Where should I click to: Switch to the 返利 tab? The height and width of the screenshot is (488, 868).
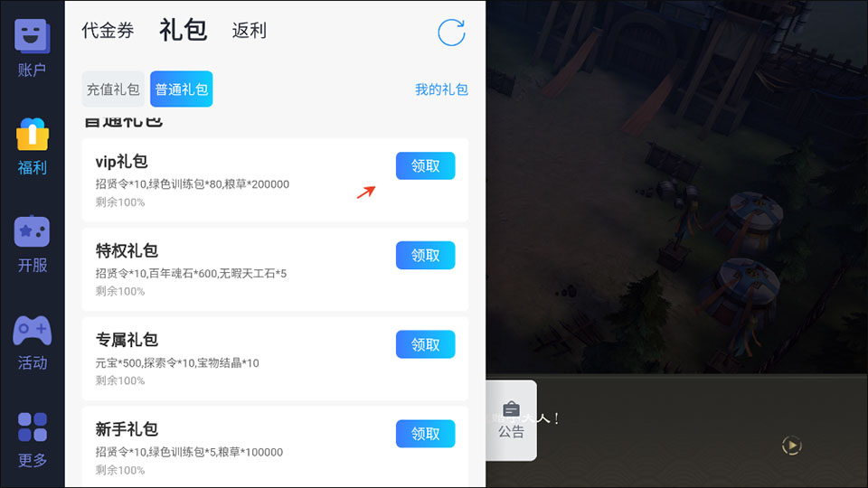coord(250,31)
